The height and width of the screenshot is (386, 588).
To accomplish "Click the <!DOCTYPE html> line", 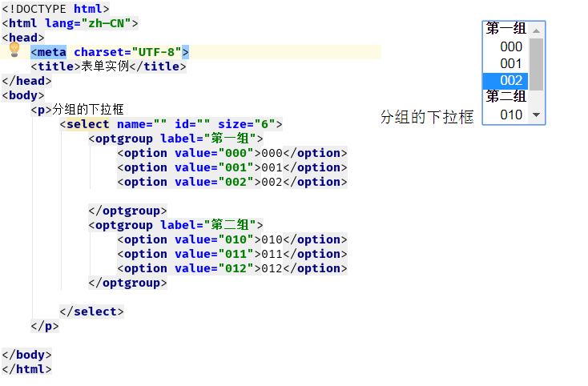I will click(55, 9).
